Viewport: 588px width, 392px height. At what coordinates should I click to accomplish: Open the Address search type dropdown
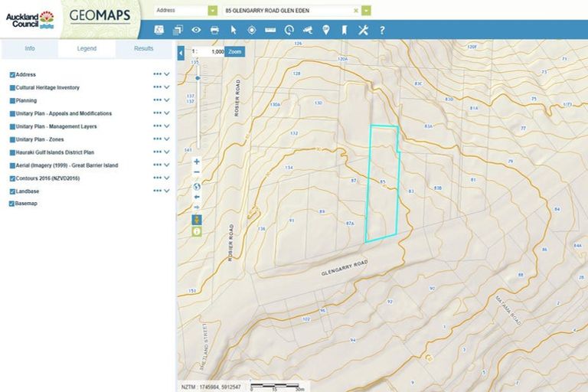[x=212, y=11]
